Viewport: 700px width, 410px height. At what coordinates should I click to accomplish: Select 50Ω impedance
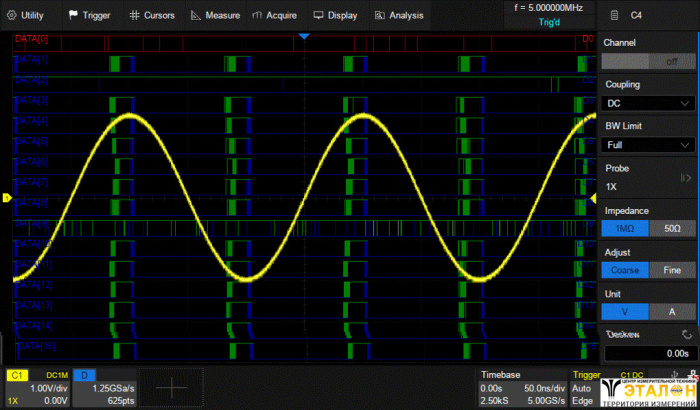tap(672, 228)
